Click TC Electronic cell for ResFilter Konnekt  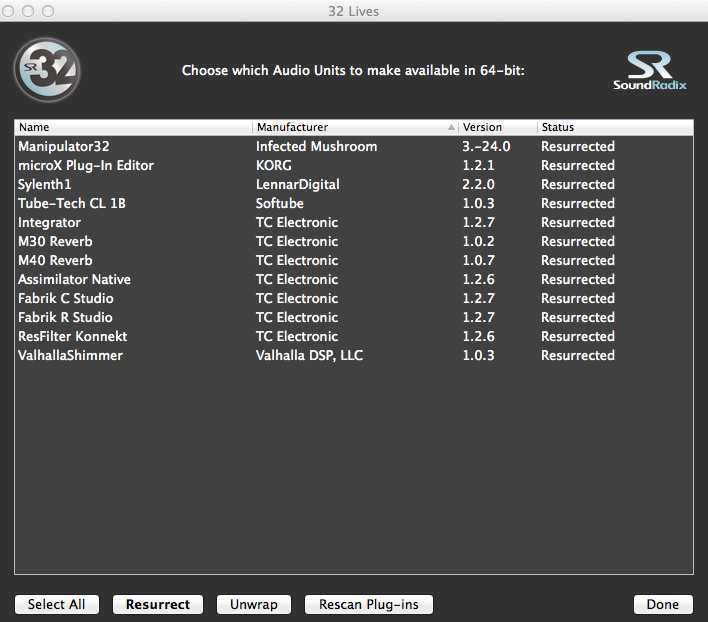297,336
